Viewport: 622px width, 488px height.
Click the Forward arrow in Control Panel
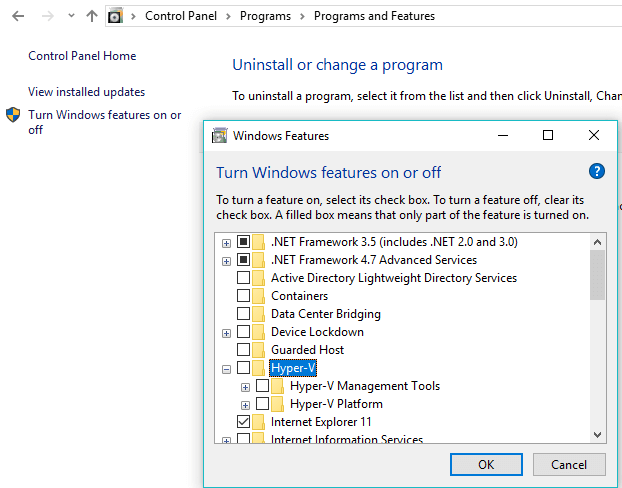point(48,16)
